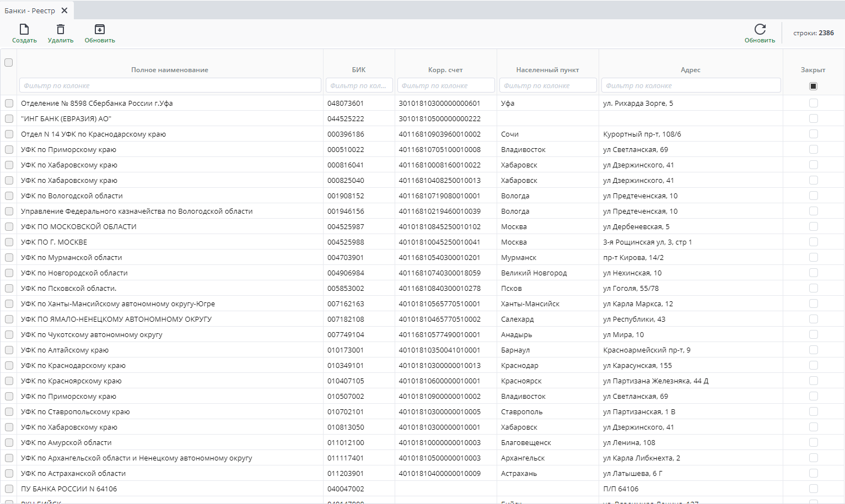This screenshot has width=845, height=504.
Task: Click the Обновить icon next to Удалить
Action: [x=100, y=30]
